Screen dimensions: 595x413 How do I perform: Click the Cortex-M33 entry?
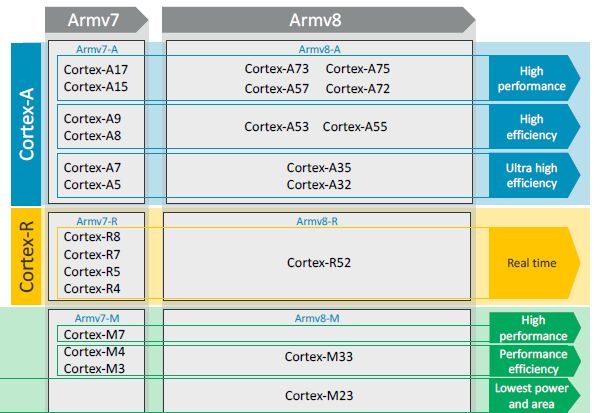319,356
